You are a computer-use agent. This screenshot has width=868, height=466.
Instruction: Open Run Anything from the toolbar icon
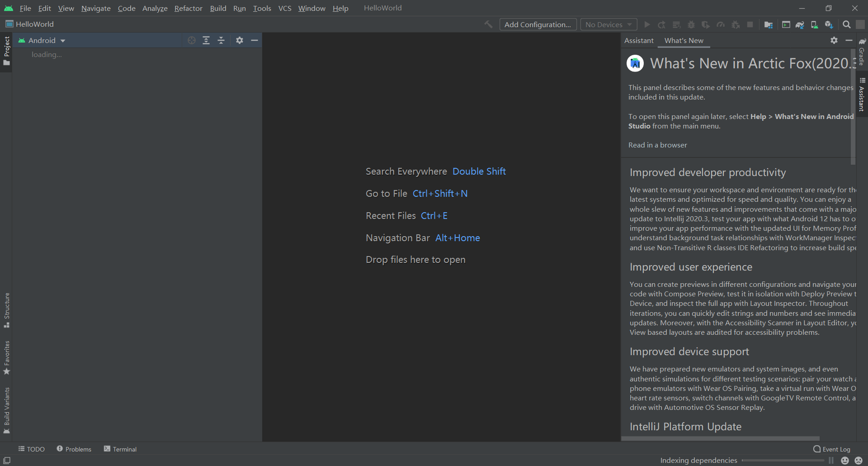click(786, 24)
